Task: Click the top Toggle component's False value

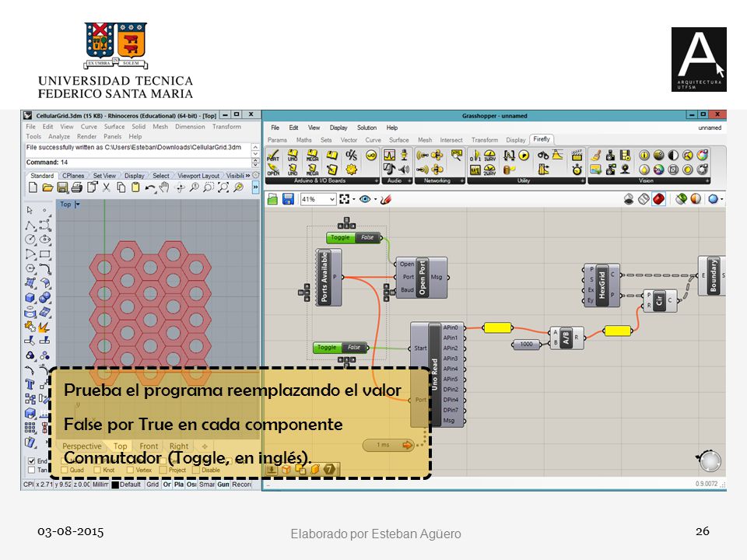Action: [x=367, y=237]
